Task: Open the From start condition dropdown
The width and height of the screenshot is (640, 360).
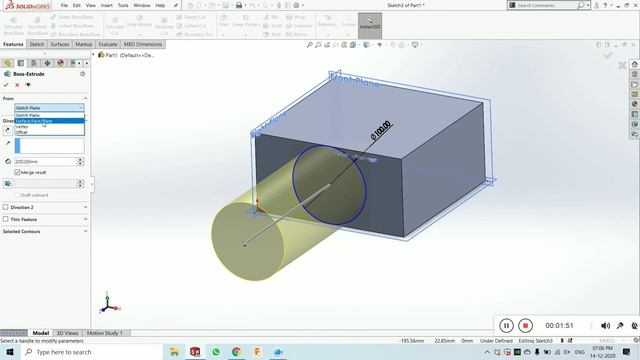Action: point(49,108)
